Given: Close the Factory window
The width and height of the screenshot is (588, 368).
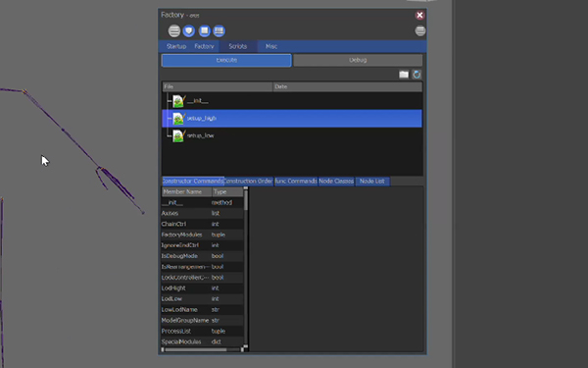Looking at the screenshot, I should tap(419, 15).
